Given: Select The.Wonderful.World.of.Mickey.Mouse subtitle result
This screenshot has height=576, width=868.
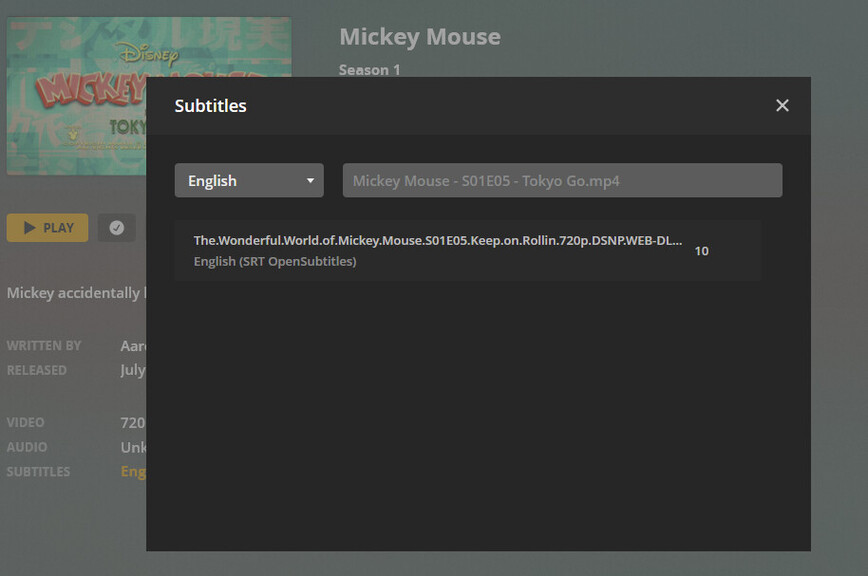Looking at the screenshot, I should [x=468, y=251].
